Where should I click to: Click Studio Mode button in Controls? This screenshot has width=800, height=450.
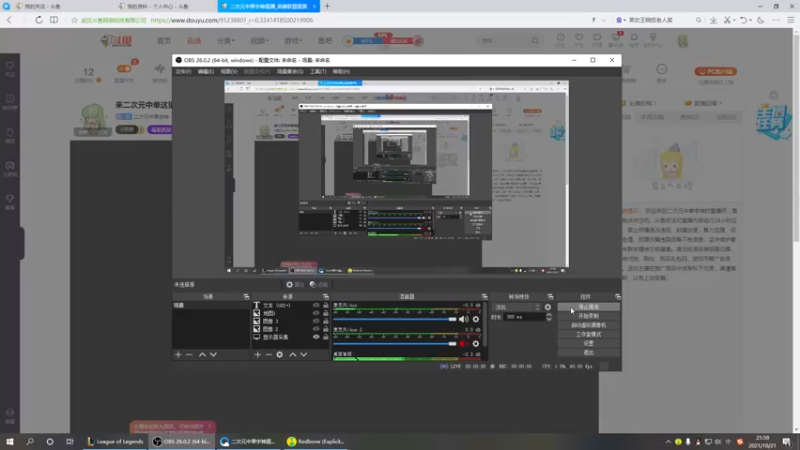pyautogui.click(x=588, y=334)
